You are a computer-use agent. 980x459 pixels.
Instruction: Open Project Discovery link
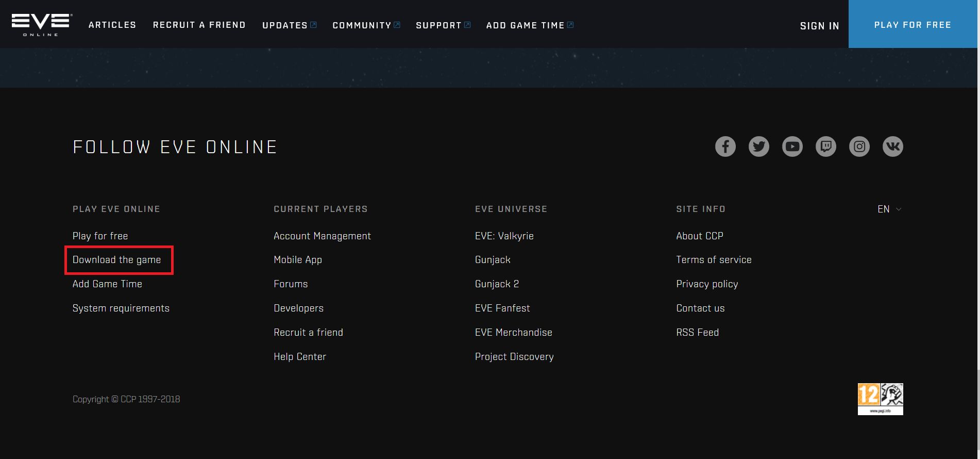point(514,356)
